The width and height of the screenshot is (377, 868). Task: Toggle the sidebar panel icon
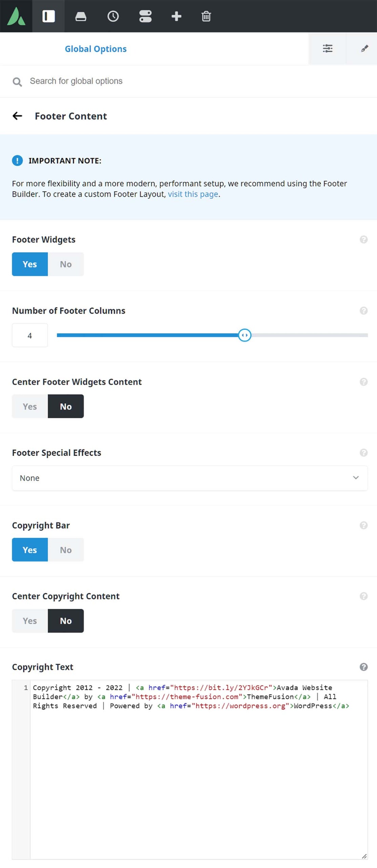[48, 16]
